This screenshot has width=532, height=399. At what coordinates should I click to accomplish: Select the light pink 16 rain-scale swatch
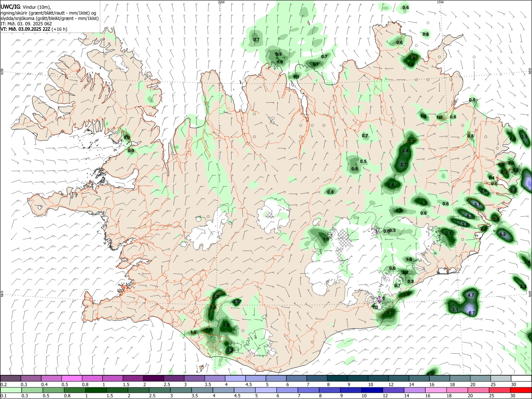(436, 390)
